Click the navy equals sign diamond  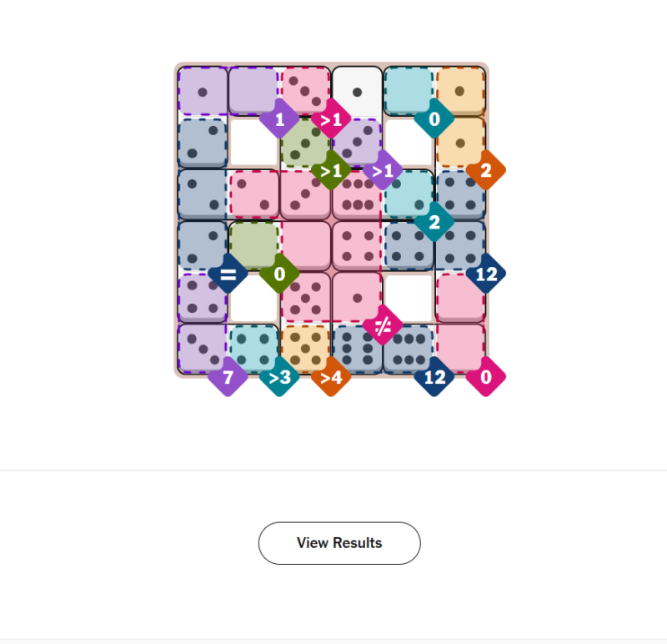pyautogui.click(x=228, y=273)
